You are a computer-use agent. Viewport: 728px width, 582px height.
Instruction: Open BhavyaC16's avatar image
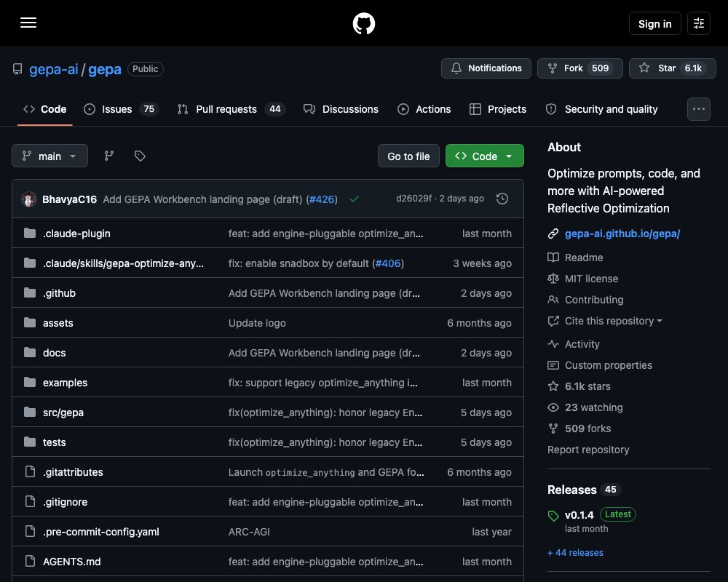[x=29, y=199]
